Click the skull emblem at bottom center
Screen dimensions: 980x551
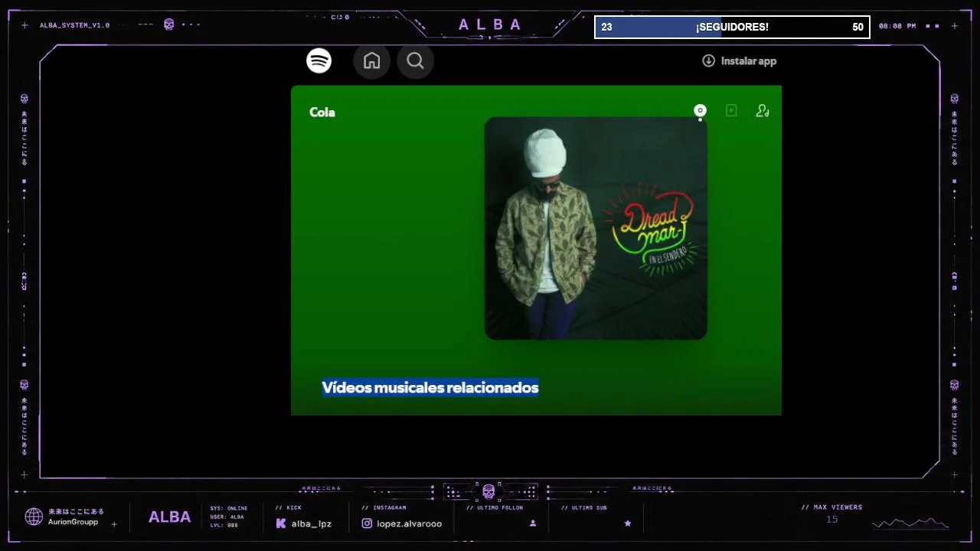488,491
